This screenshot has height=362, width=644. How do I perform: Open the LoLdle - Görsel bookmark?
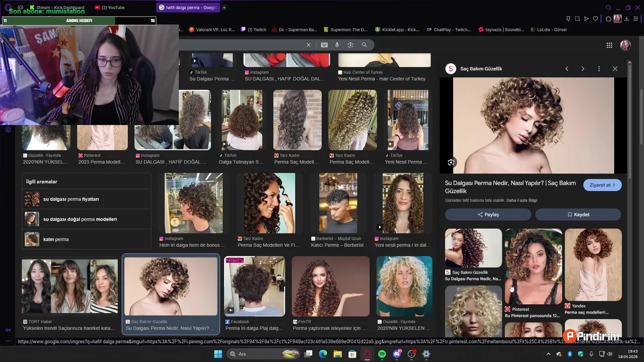[x=548, y=30]
